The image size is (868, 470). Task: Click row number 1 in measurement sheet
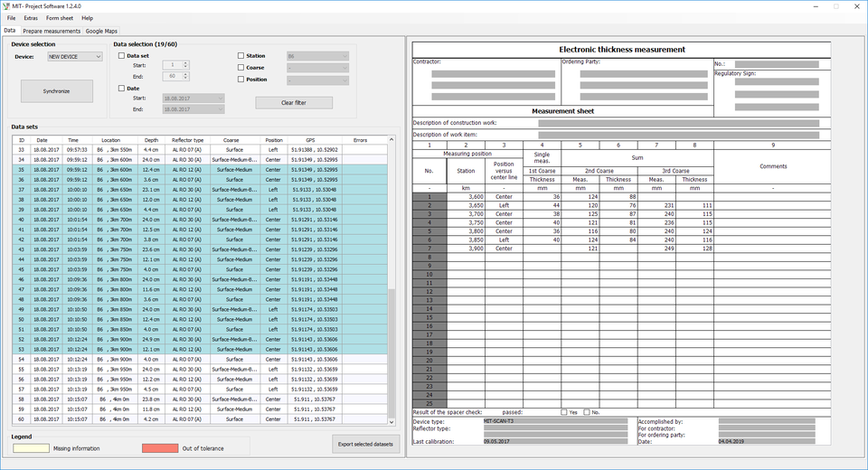point(429,196)
